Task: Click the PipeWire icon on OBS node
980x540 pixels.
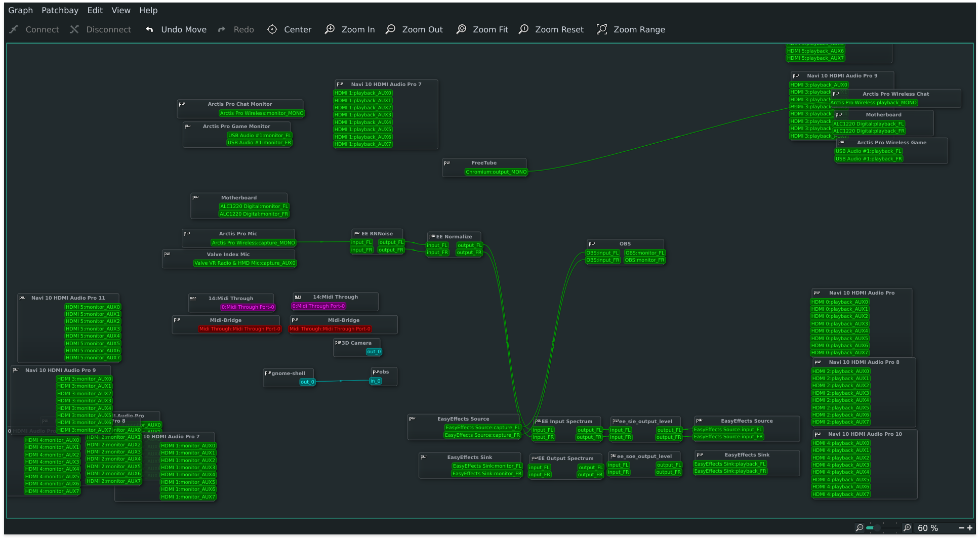Action: 592,243
